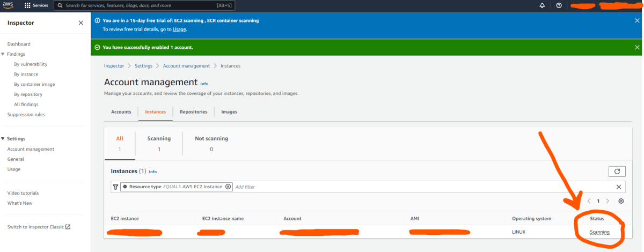Open General settings

tap(16, 159)
